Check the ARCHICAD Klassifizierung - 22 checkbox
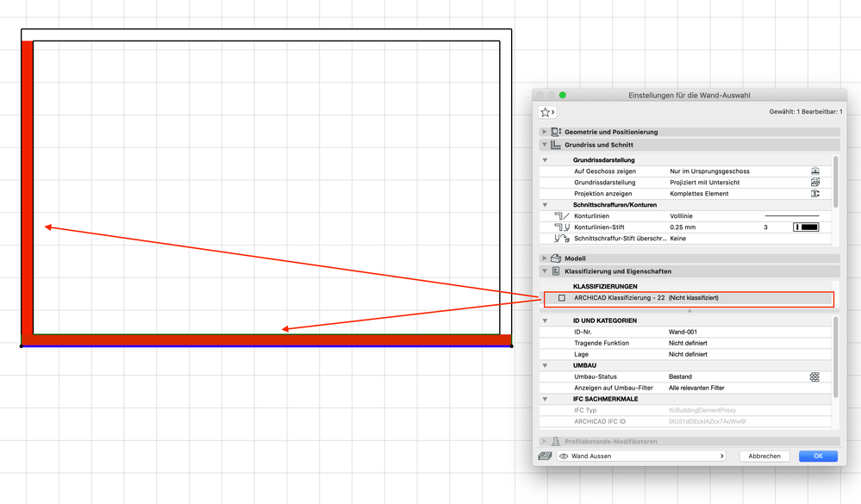861x504 pixels. click(x=562, y=298)
